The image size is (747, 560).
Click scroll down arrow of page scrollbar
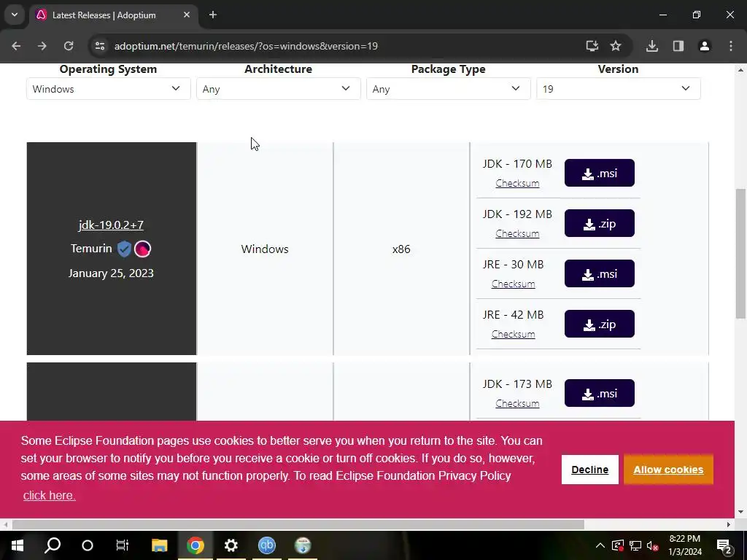(x=740, y=512)
